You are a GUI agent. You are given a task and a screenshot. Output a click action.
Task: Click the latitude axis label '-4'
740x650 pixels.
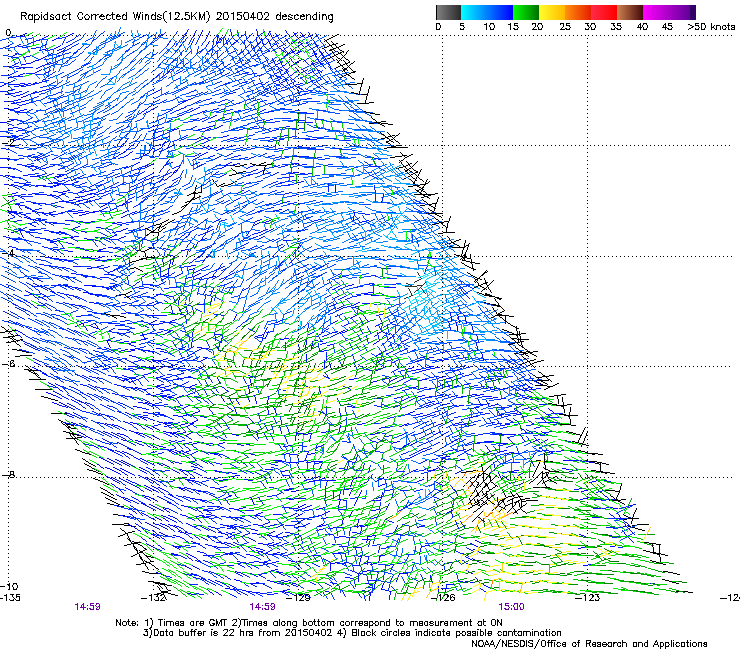coord(8,253)
